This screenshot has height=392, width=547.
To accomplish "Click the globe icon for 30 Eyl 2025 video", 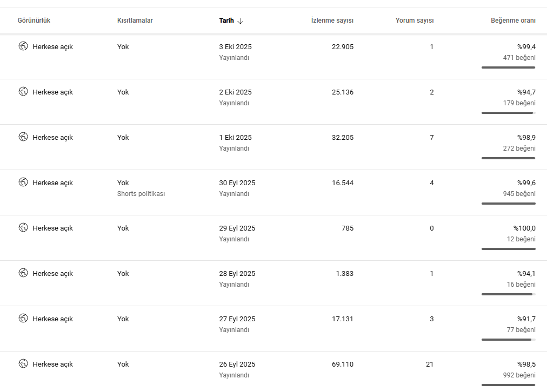I will [23, 182].
